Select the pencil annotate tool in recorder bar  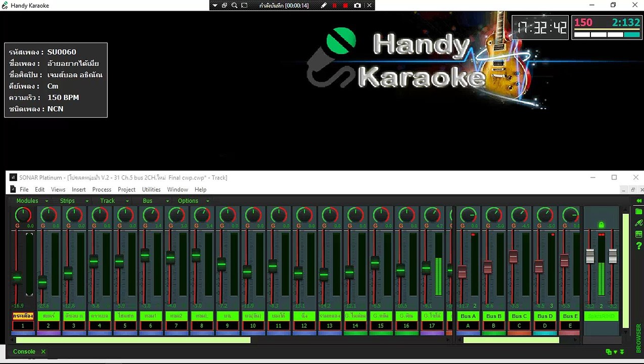pyautogui.click(x=324, y=5)
